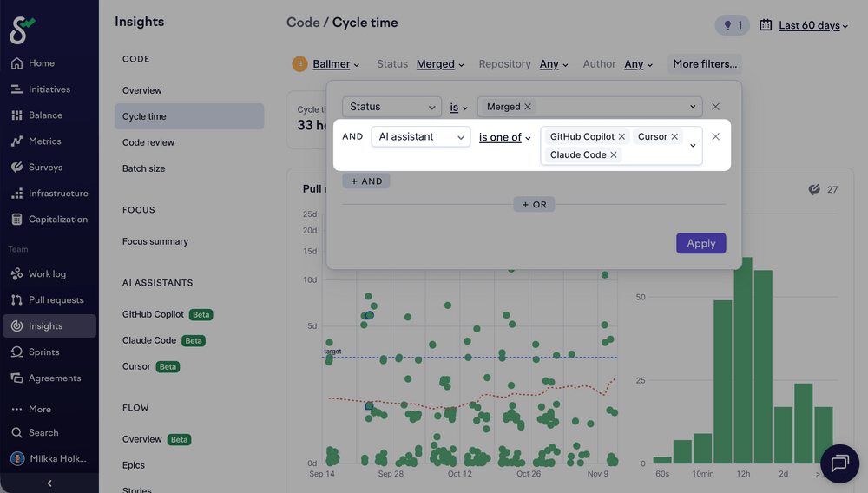Open Code review in Insights menu
Screen dimensions: 868x493
[x=148, y=142]
